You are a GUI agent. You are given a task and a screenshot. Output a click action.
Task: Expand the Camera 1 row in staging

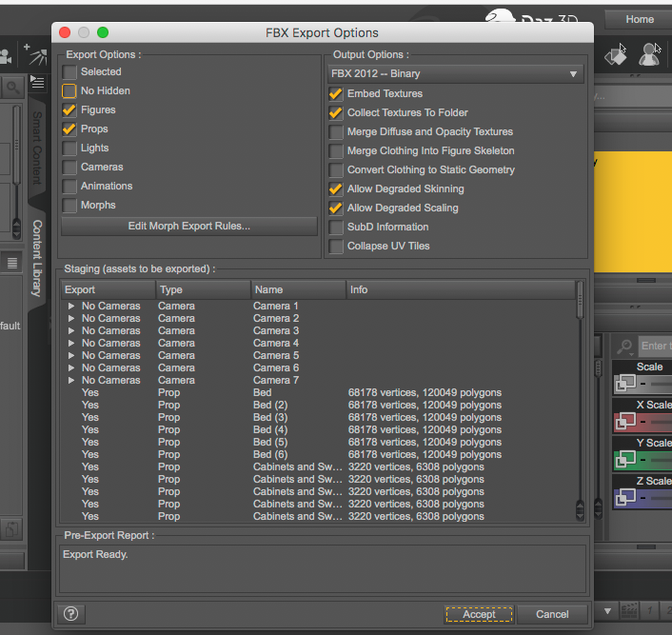71,307
